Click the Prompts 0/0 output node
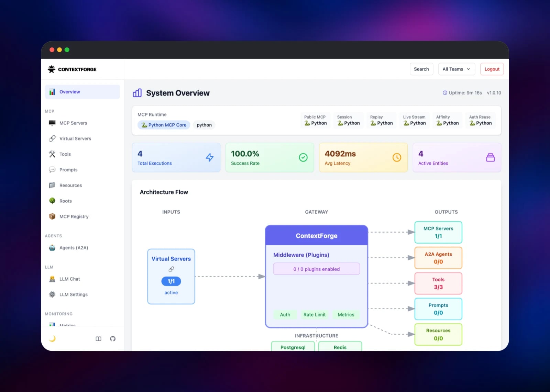Screen dimensions: 550x392 [x=438, y=309]
